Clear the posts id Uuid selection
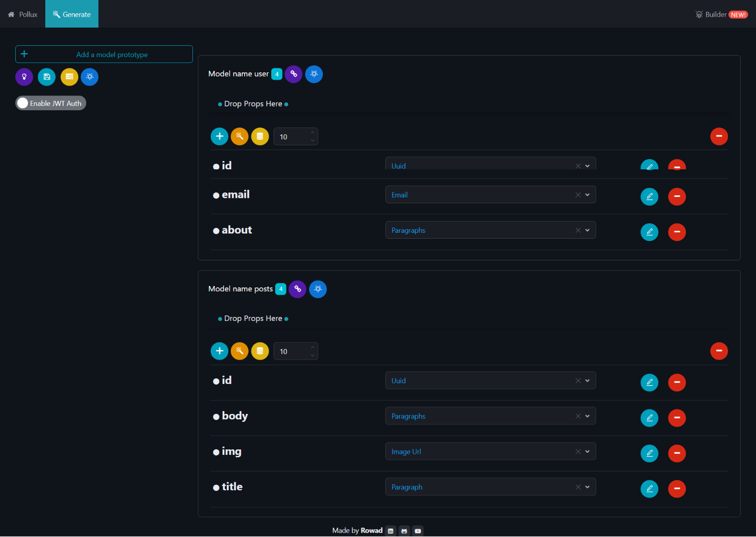 pos(578,381)
